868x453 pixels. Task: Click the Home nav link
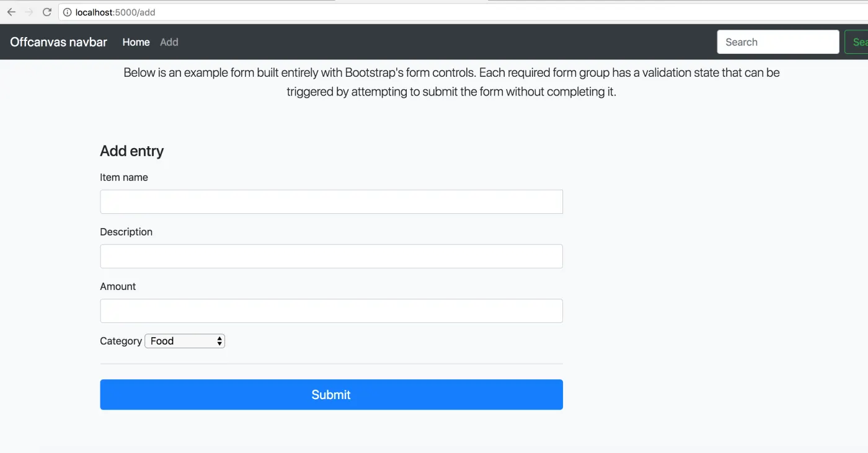coord(136,42)
